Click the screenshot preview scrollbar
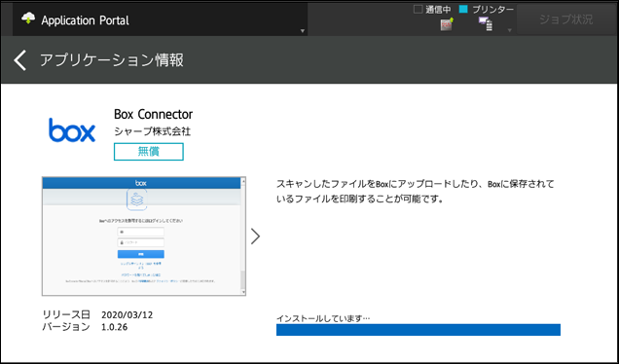This screenshot has width=619, height=364. [x=243, y=237]
